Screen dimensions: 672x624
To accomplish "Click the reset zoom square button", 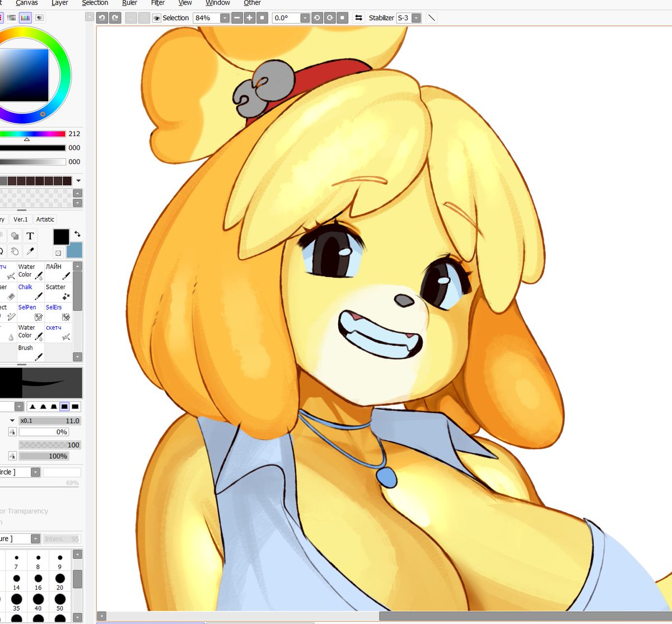I will click(x=262, y=18).
